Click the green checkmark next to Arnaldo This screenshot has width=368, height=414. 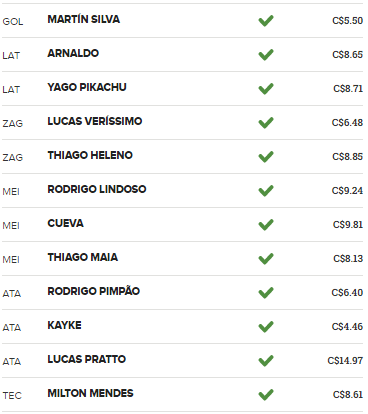[x=266, y=55]
